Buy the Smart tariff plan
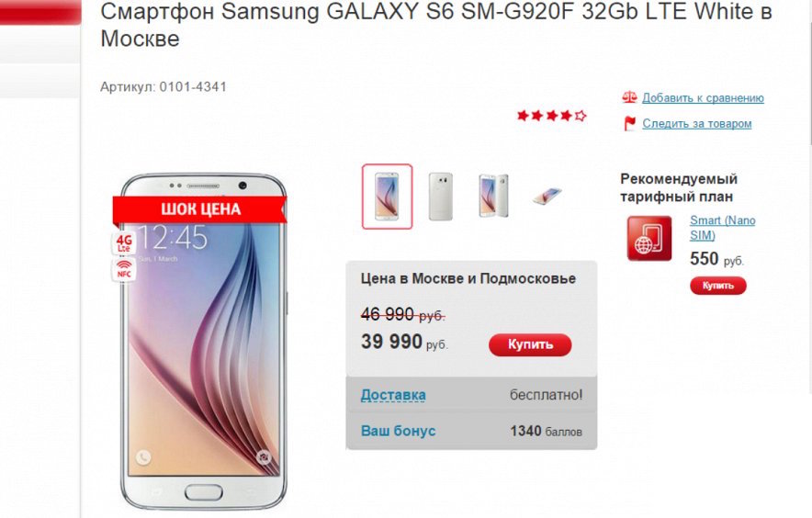Screen dimensions: 812x518 click(717, 286)
